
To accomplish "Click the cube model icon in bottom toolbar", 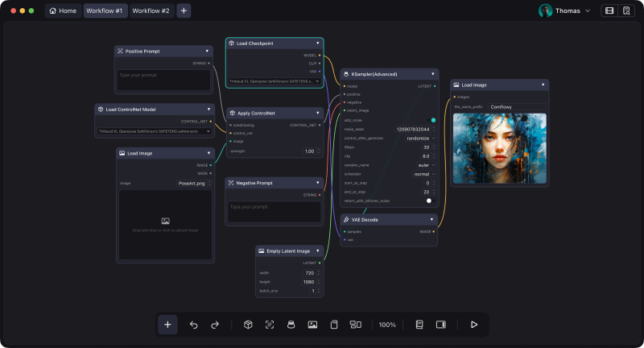I will [248, 325].
